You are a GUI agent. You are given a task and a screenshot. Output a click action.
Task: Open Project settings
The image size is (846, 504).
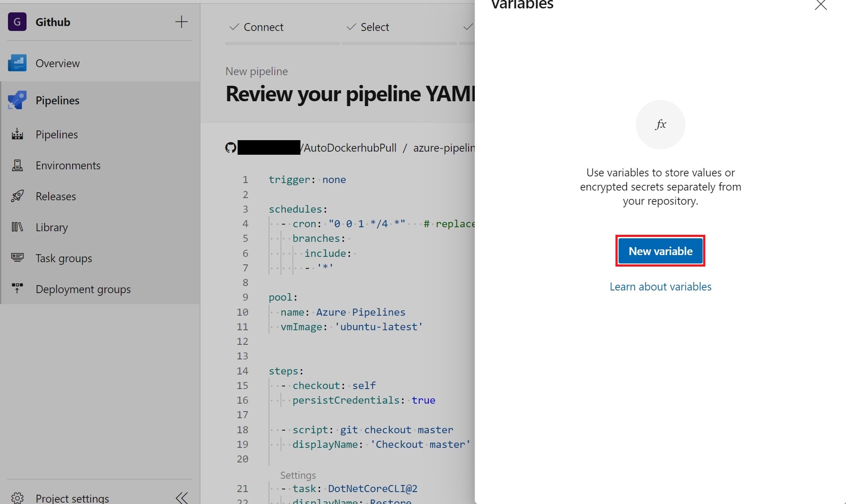(72, 498)
